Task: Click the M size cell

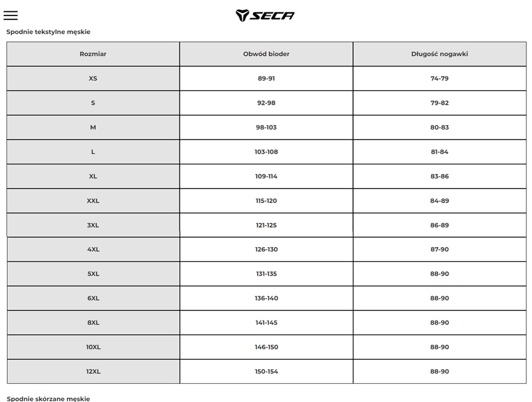Action: pyautogui.click(x=93, y=128)
